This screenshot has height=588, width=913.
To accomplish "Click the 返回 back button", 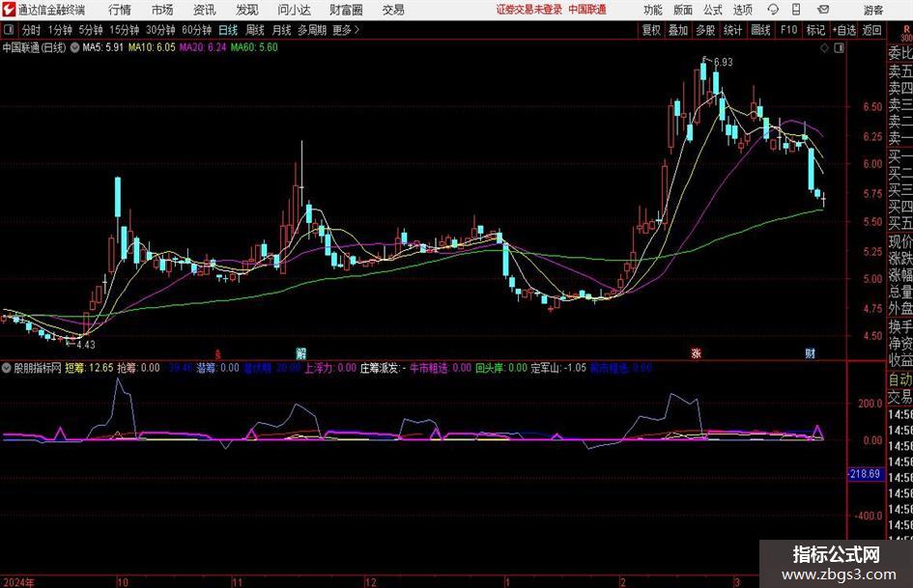I will [871, 30].
